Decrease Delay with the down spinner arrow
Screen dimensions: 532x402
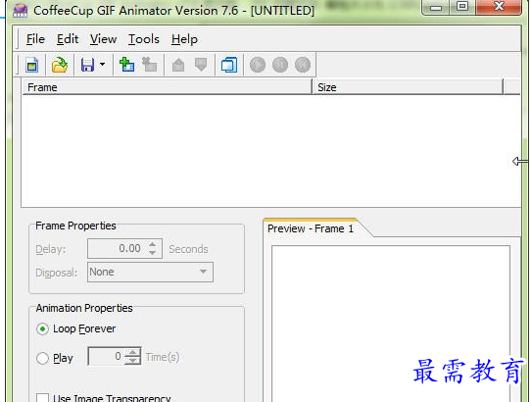(x=152, y=253)
